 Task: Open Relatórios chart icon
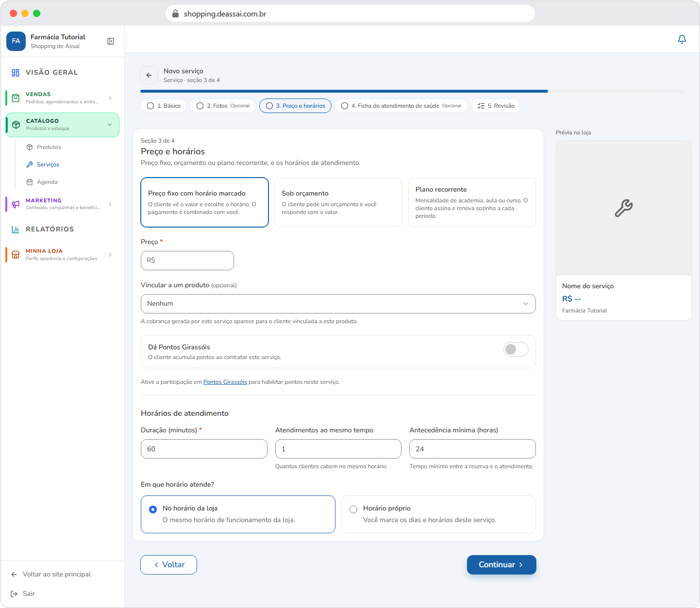[16, 229]
